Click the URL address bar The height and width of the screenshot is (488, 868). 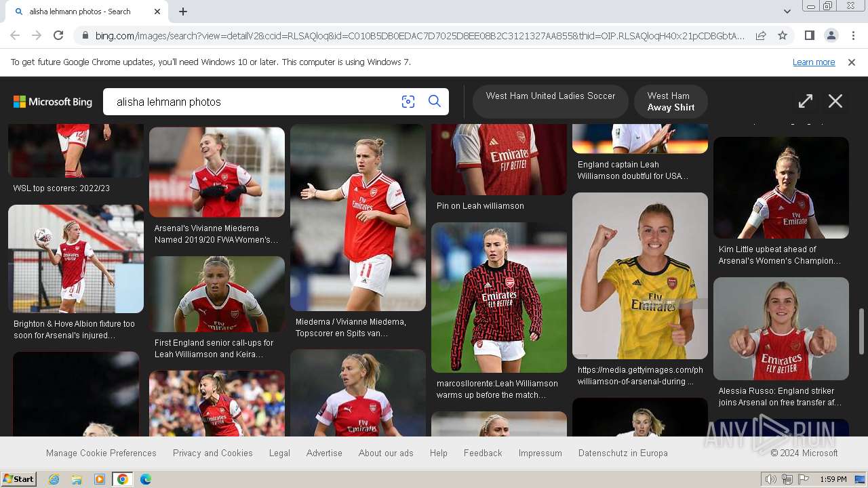[x=420, y=35]
